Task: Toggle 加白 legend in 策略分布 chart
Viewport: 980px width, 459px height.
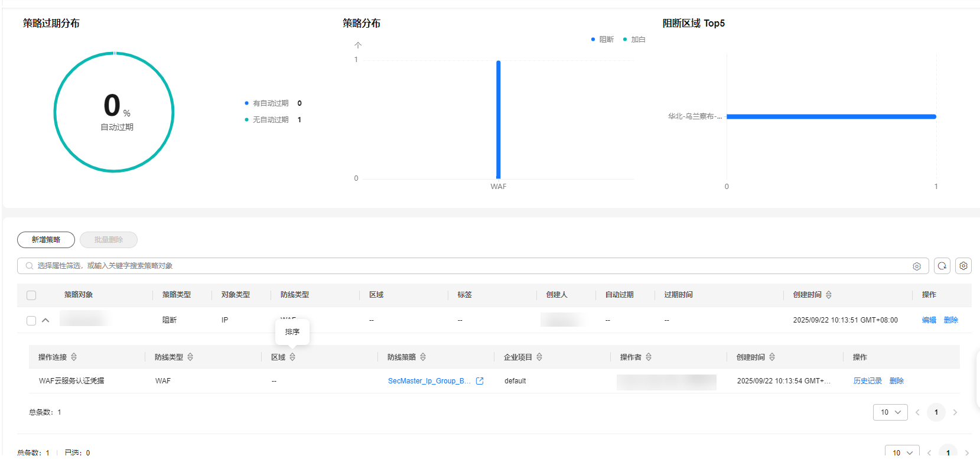Action: click(x=634, y=40)
